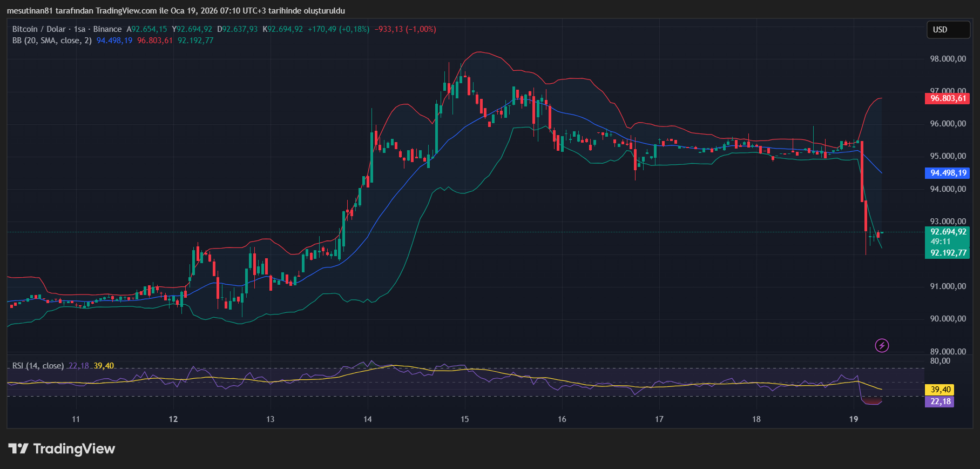980x469 pixels.
Task: Click date label 12 on time axis
Action: (x=173, y=419)
